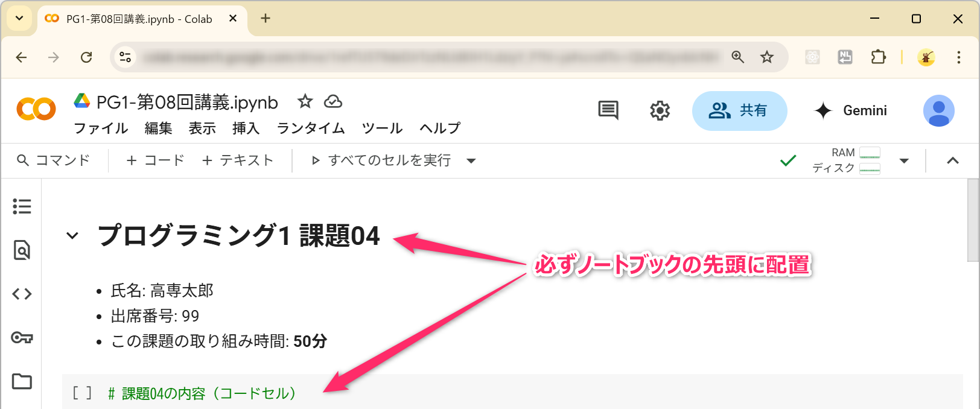Open the RAM and disk resources dropdown
Screen dimensions: 980x409
click(x=904, y=160)
